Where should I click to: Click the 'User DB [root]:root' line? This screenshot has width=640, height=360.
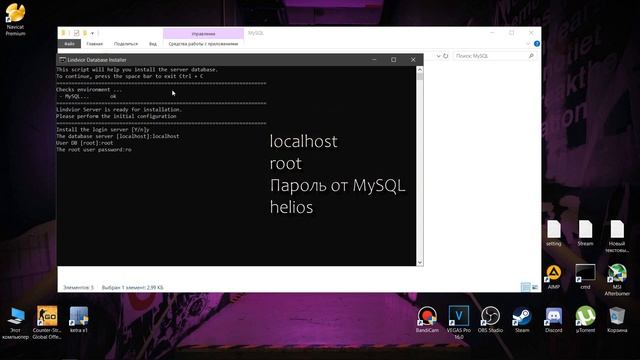click(x=85, y=143)
